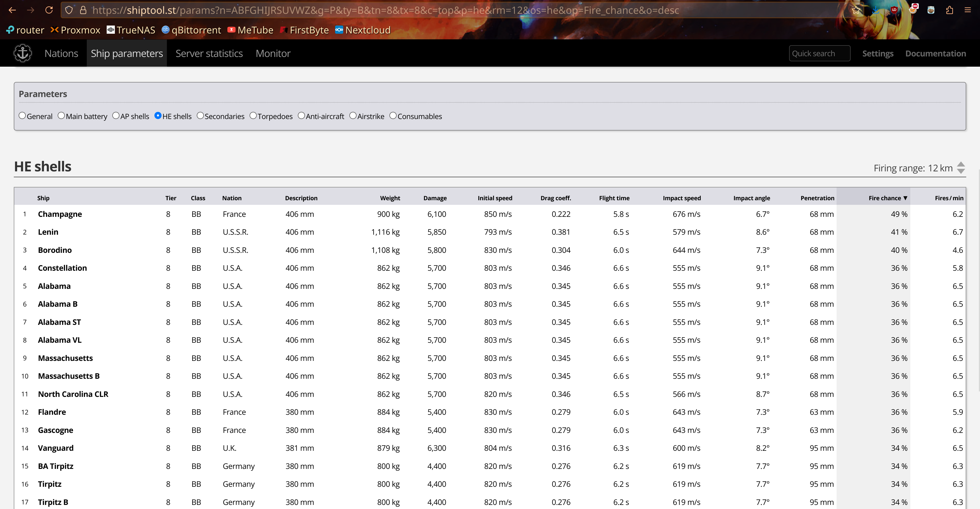Open tracking protection shield icon
This screenshot has height=509, width=980.
point(69,10)
